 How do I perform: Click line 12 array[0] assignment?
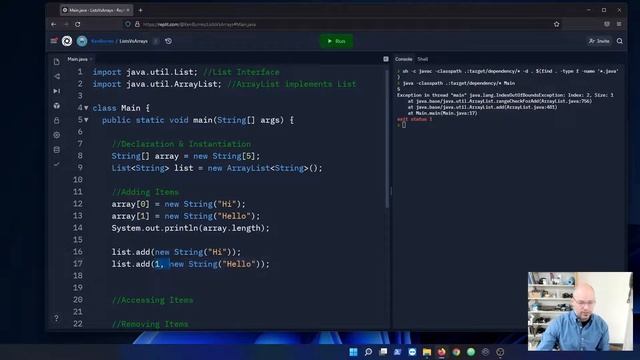point(178,204)
